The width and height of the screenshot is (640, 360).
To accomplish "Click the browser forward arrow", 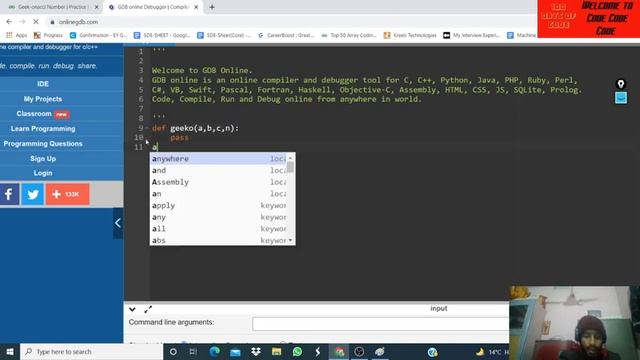I will coord(22,22).
